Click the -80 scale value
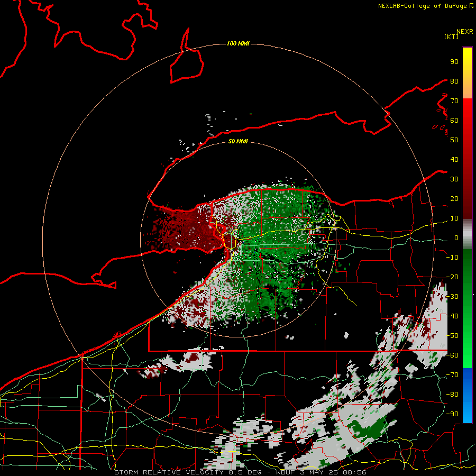Screen dimensions: 476x476 pos(452,395)
